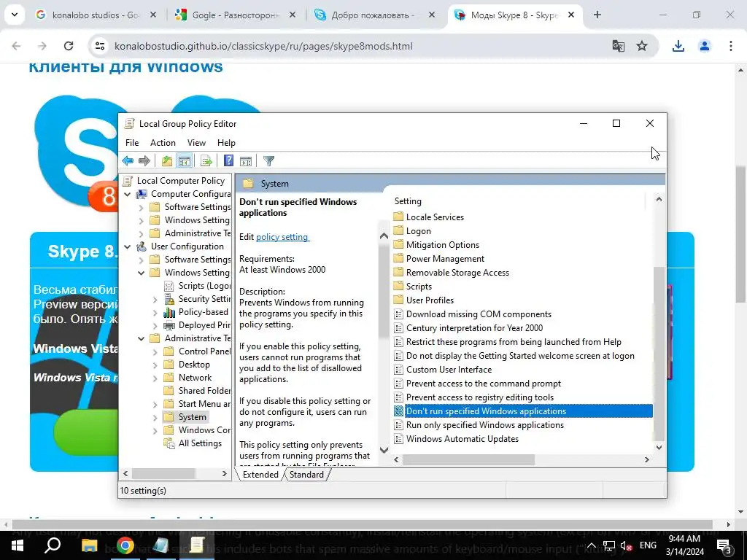Click the Export List toolbar icon
The height and width of the screenshot is (560, 747).
206,161
